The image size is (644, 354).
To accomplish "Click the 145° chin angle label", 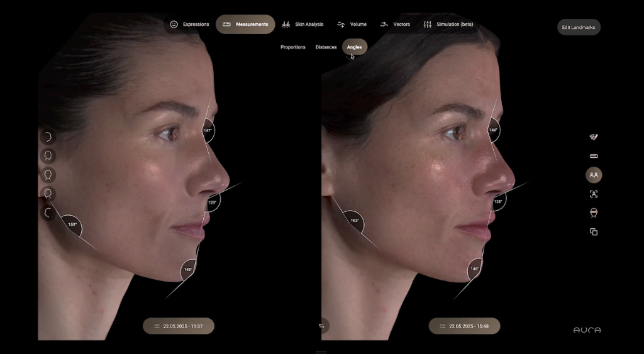I will coord(188,269).
